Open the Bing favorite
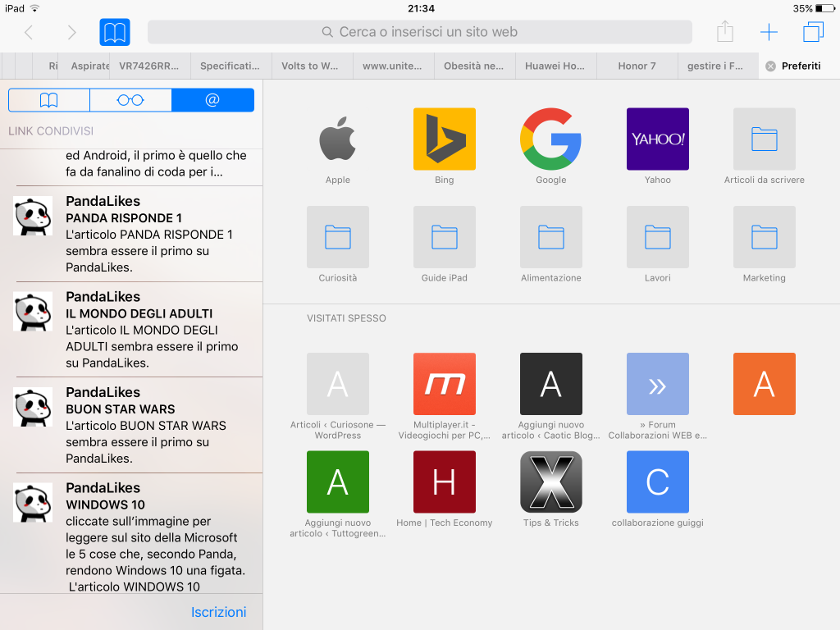The width and height of the screenshot is (840, 630). (444, 146)
